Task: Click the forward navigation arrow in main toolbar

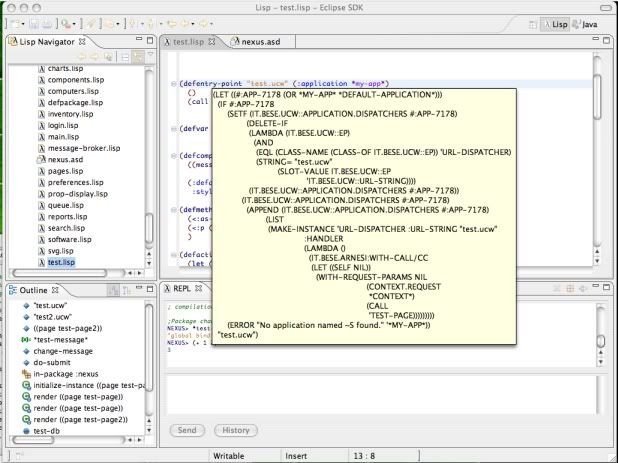Action: click(203, 24)
